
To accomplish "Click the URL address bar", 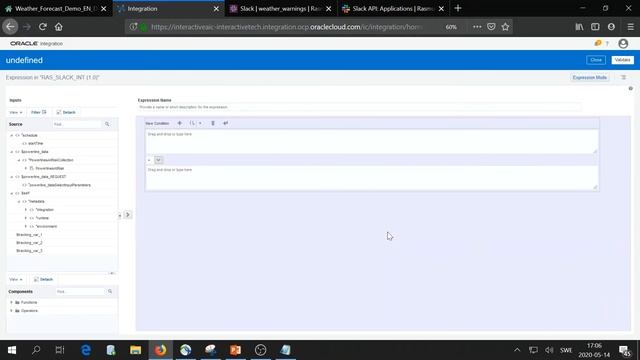I will coord(286,27).
